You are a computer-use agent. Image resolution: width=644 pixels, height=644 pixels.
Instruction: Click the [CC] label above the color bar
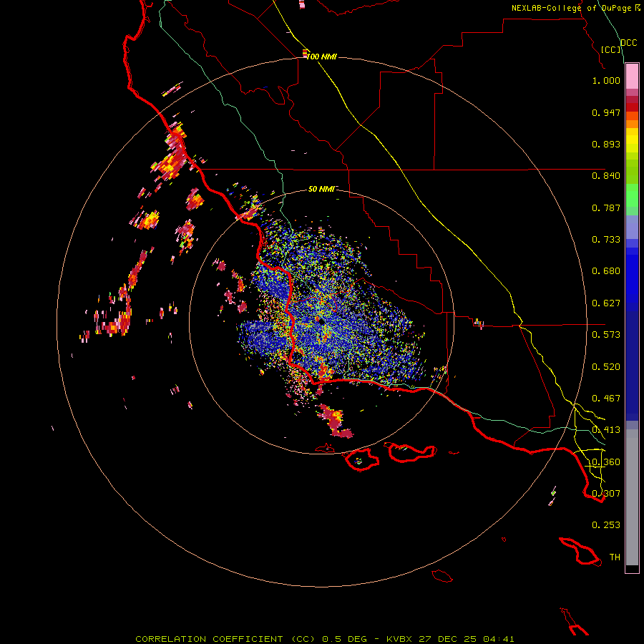[x=611, y=49]
